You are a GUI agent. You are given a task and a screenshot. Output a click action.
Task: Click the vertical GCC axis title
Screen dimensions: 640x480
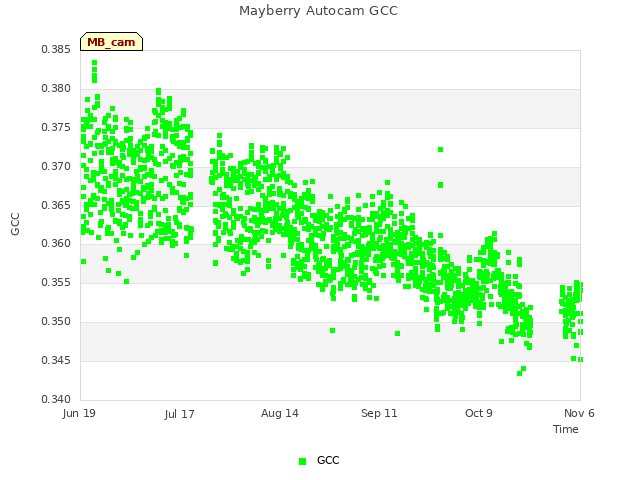coord(15,224)
